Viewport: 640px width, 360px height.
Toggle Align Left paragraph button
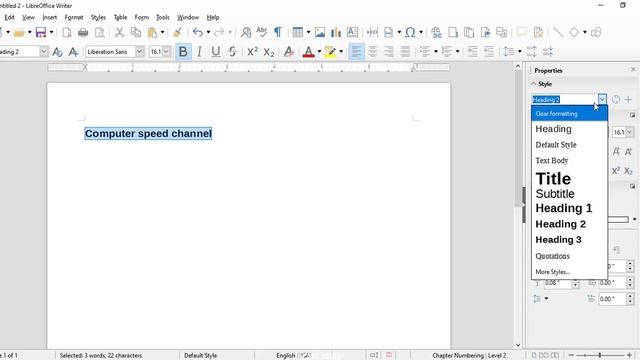click(356, 52)
